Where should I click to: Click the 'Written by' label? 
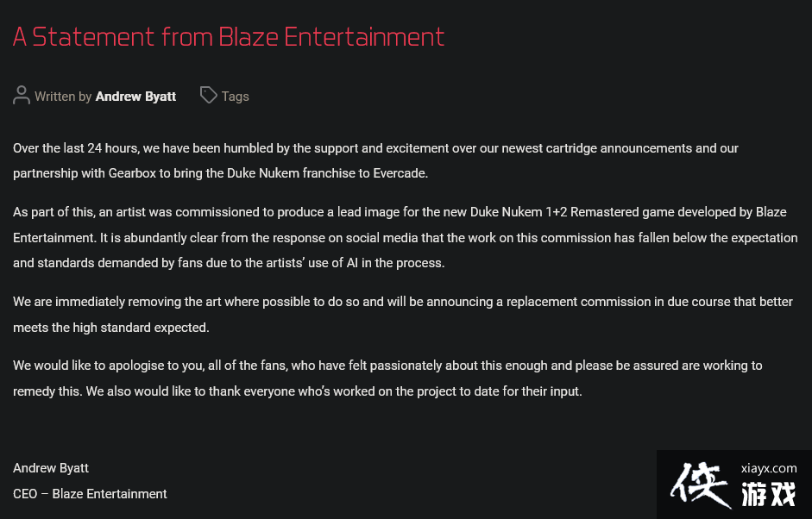click(x=63, y=97)
